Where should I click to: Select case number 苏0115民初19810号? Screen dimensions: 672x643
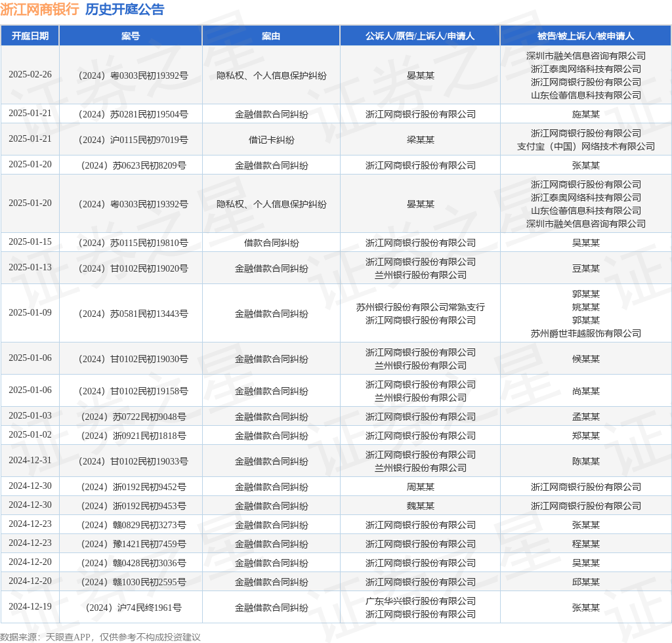tap(133, 243)
